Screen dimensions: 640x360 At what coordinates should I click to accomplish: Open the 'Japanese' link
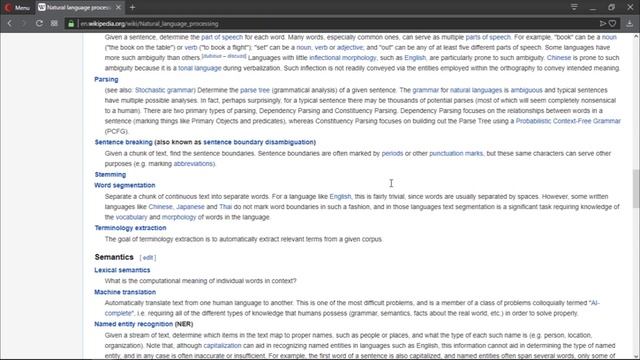(x=190, y=207)
